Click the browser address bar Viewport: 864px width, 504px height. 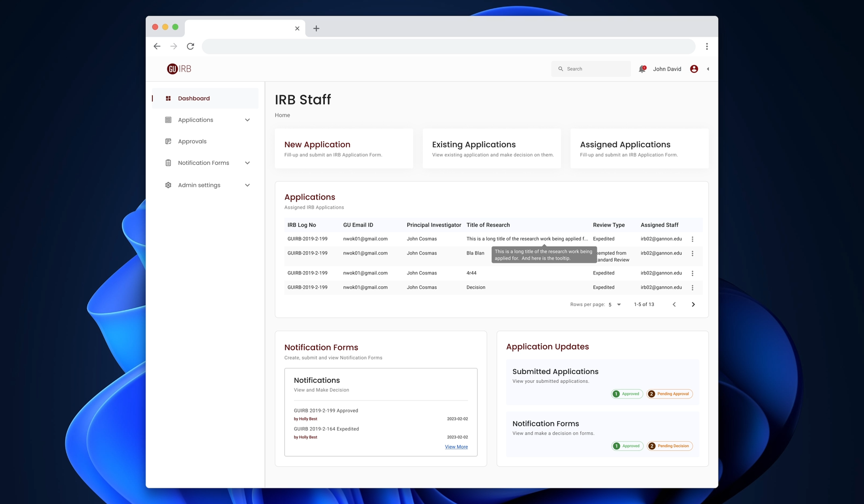coord(448,46)
